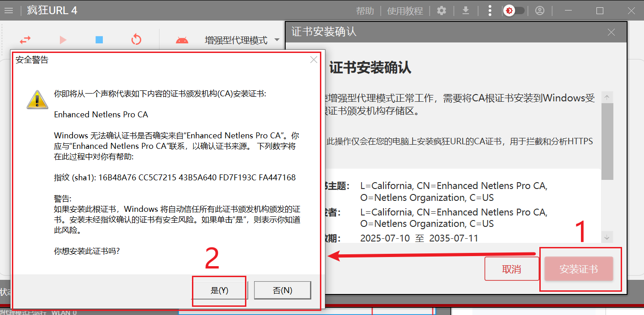Click 取消 in certificate install dialog

511,269
